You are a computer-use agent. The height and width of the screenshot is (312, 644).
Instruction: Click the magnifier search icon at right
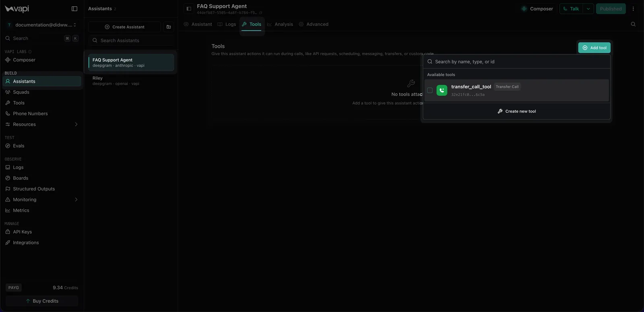point(633,24)
